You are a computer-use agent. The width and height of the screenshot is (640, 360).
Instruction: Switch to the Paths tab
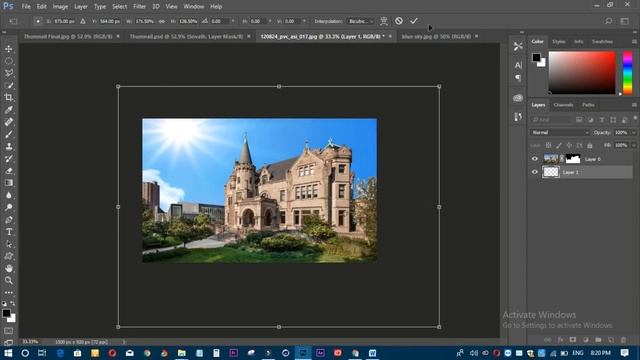(x=588, y=105)
